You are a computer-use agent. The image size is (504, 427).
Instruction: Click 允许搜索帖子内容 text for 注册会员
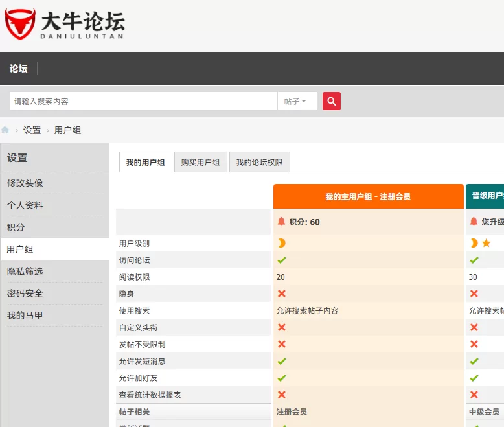click(x=307, y=310)
